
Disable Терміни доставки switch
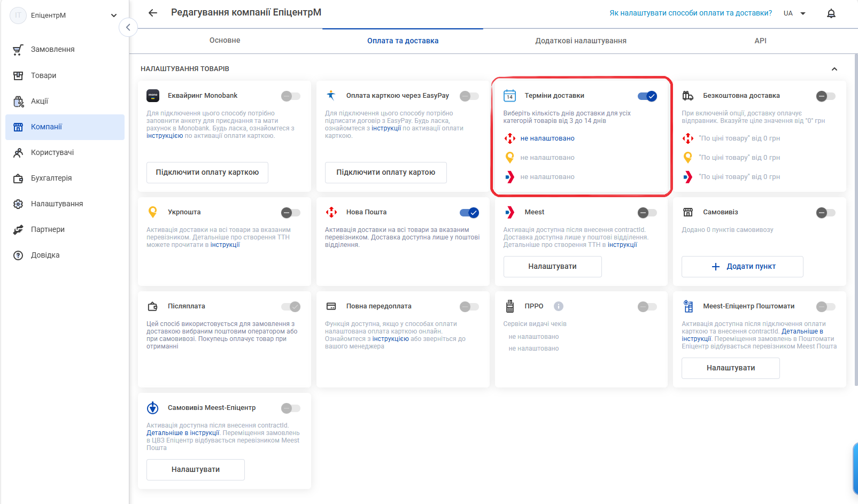[647, 96]
